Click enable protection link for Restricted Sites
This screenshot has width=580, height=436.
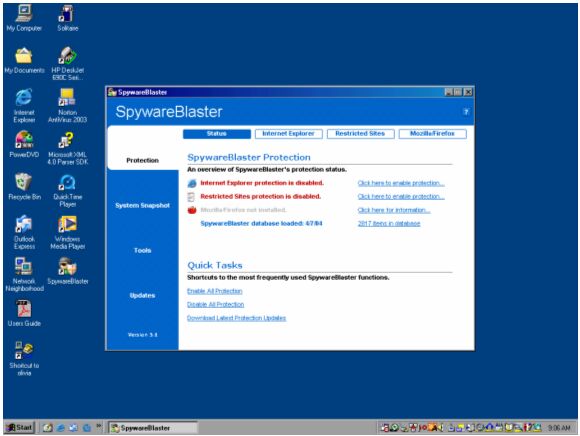coord(401,196)
